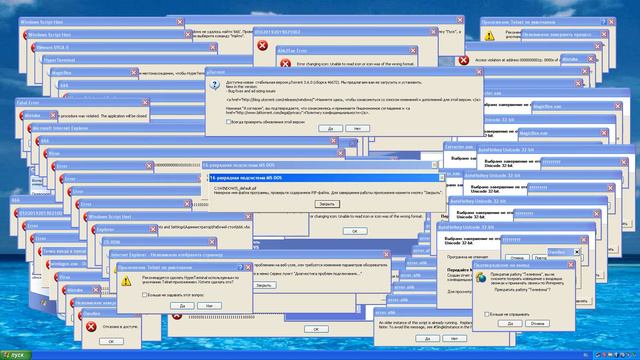Close the top-left MagicBox window
Viewport: 640px width, 360px height.
[x=133, y=73]
